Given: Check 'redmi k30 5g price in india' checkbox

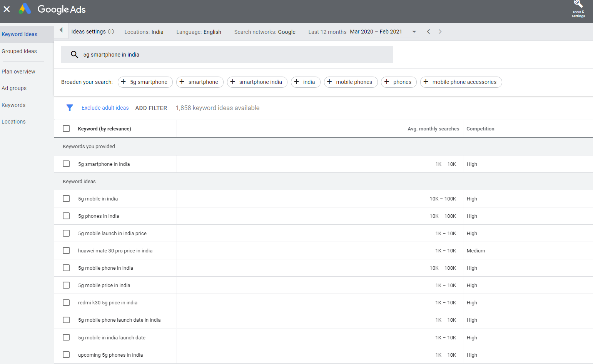Looking at the screenshot, I should tap(66, 302).
